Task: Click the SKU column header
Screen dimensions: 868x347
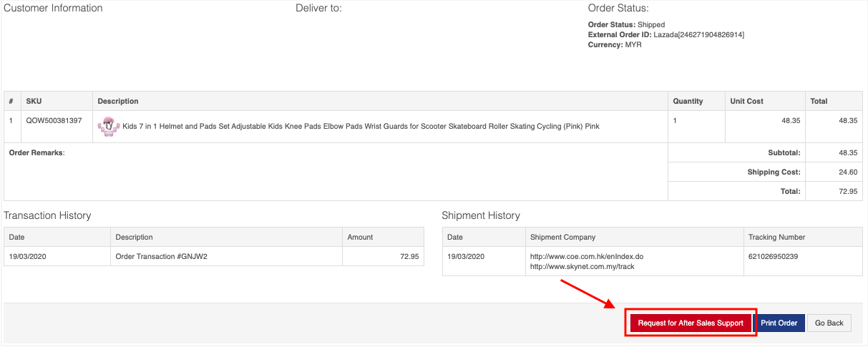Action: (34, 101)
